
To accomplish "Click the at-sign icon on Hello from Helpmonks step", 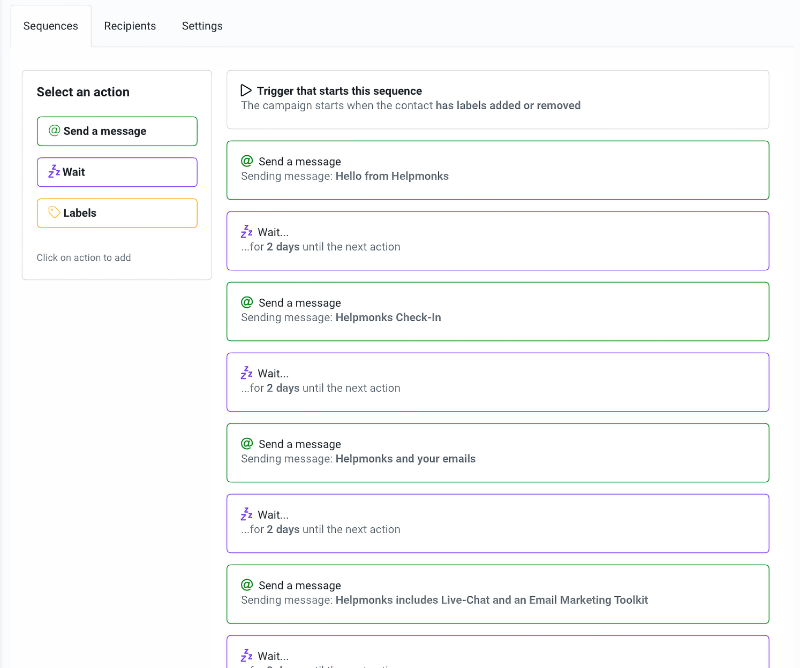I will pos(247,161).
